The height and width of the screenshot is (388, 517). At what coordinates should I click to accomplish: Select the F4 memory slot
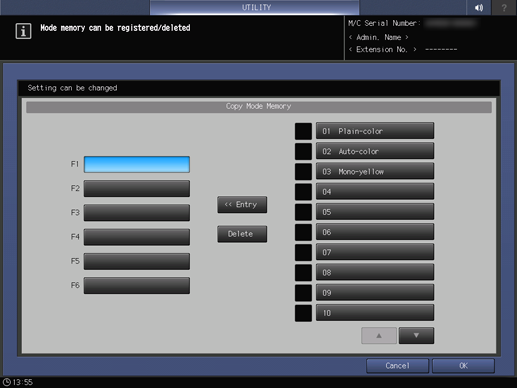(x=137, y=237)
